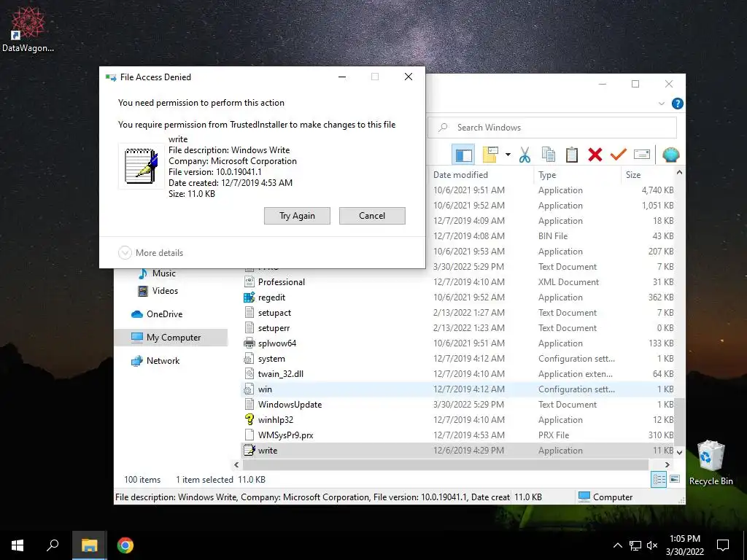Open Classic Shell settings shell icon
Image resolution: width=747 pixels, height=560 pixels.
(671, 155)
